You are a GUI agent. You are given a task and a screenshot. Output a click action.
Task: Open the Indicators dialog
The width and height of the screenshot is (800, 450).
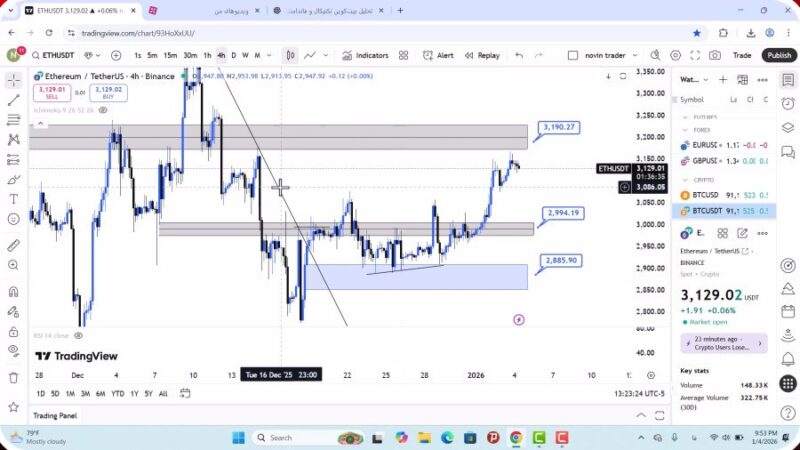click(x=365, y=56)
